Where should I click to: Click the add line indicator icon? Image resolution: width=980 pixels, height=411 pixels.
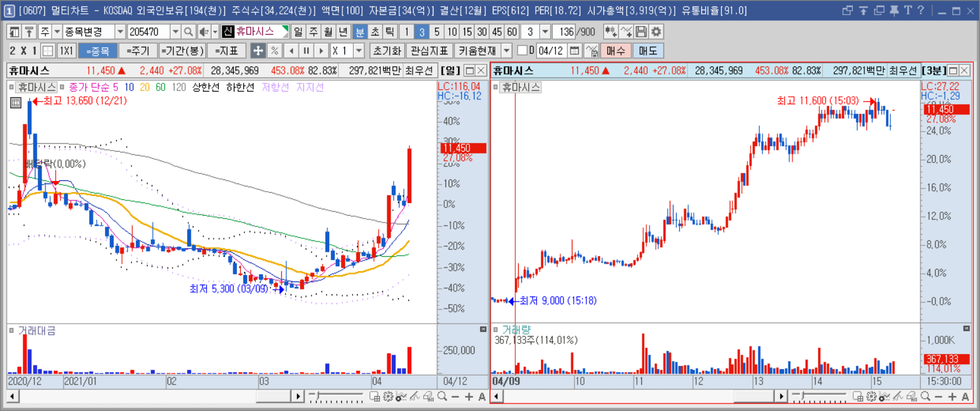click(x=626, y=32)
